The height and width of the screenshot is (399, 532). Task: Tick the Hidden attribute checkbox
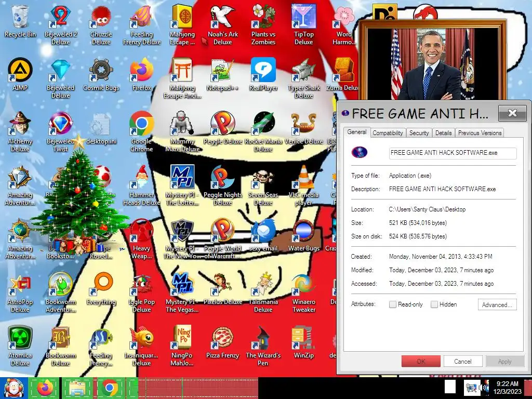click(x=434, y=304)
